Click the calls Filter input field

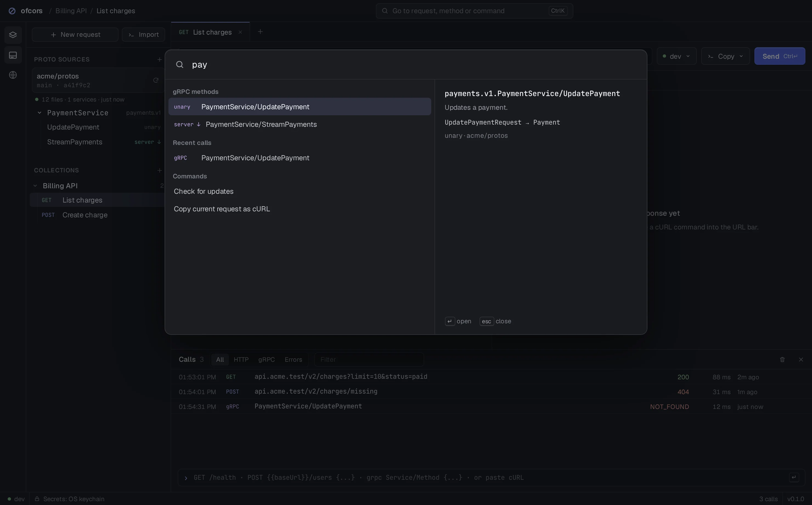click(369, 359)
